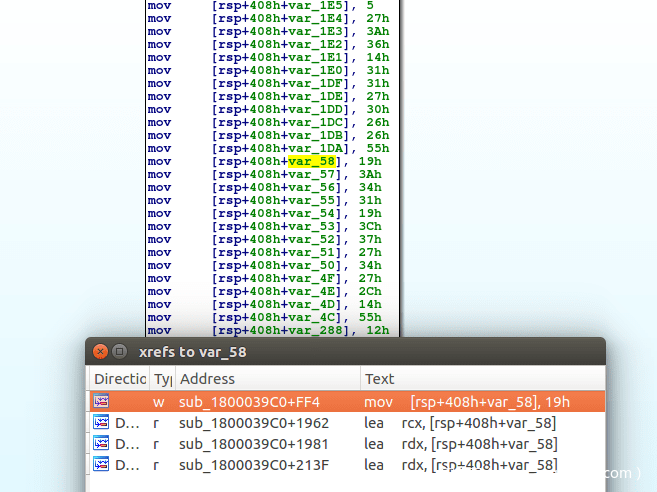
Task: Click the var_1DA operand in disassembly
Action: click(x=314, y=148)
